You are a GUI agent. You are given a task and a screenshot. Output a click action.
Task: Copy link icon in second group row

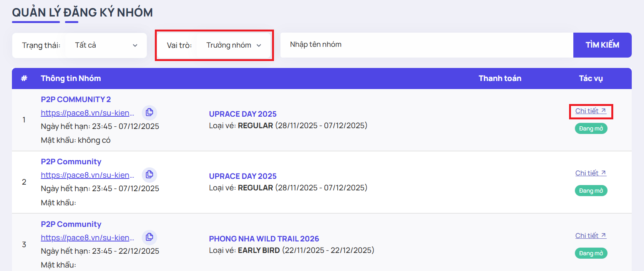point(149,175)
